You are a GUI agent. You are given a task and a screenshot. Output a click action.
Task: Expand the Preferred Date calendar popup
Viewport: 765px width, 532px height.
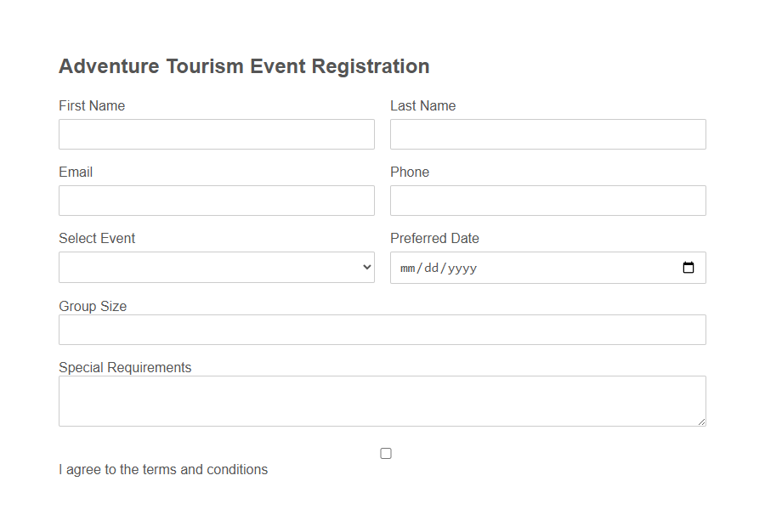coord(688,268)
